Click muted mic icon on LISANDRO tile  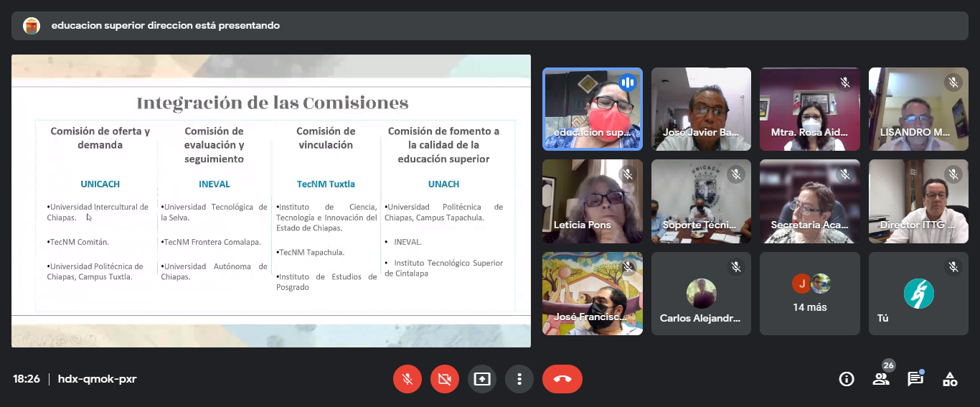(953, 83)
